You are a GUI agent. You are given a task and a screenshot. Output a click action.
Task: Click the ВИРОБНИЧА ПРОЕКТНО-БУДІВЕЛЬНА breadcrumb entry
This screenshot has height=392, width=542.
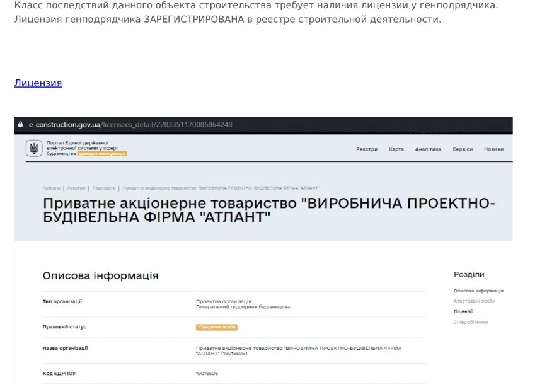point(221,188)
